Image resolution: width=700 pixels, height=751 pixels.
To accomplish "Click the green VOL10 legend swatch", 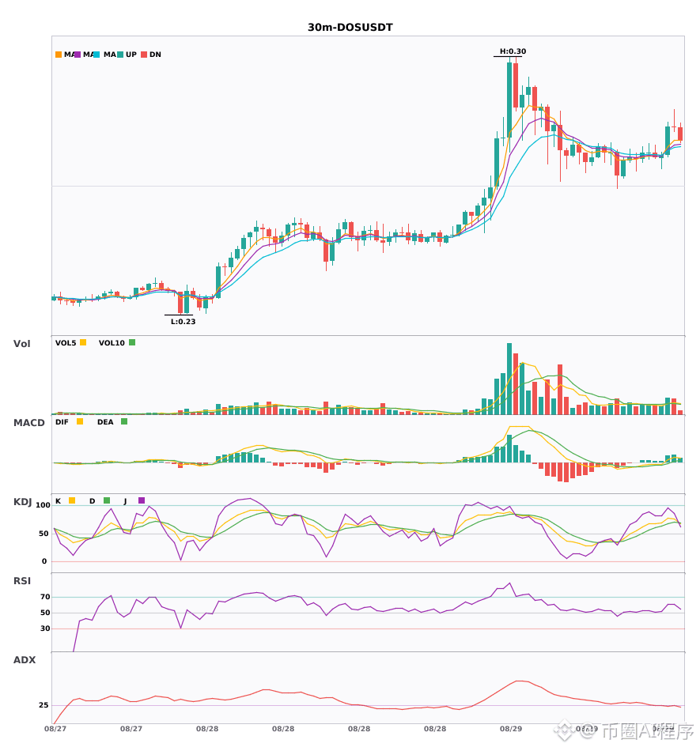I will coord(132,342).
